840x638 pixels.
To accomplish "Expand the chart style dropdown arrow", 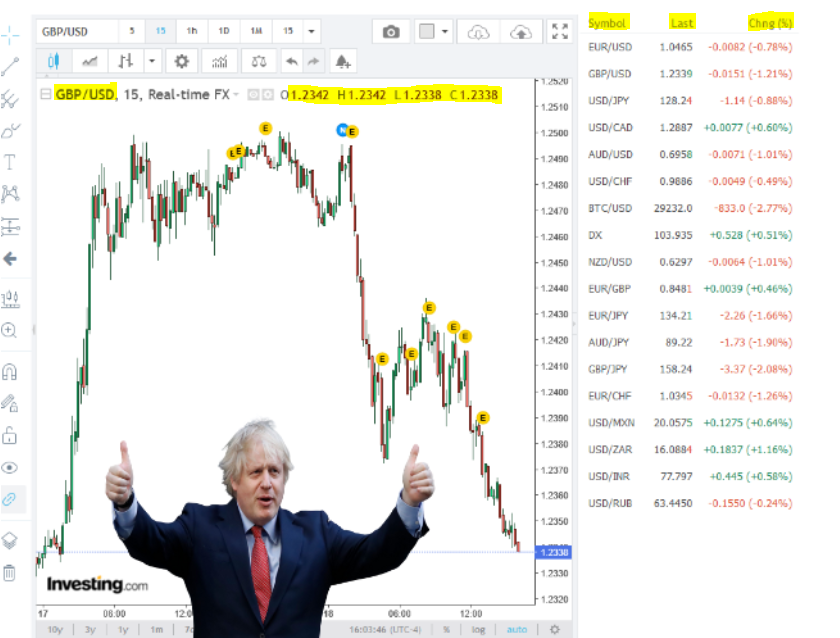I will click(152, 62).
